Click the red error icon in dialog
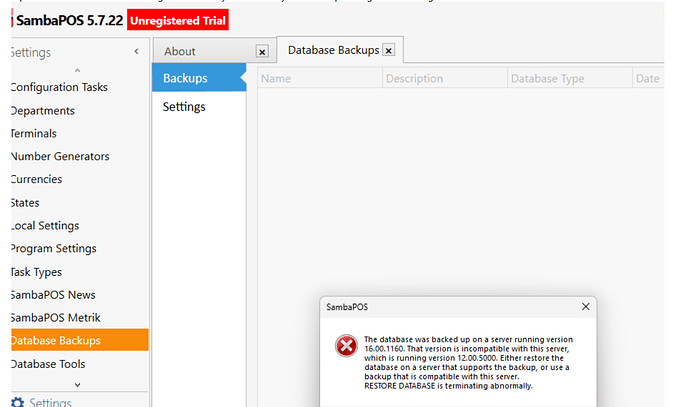Viewport: 689px width, 407px height. [346, 347]
